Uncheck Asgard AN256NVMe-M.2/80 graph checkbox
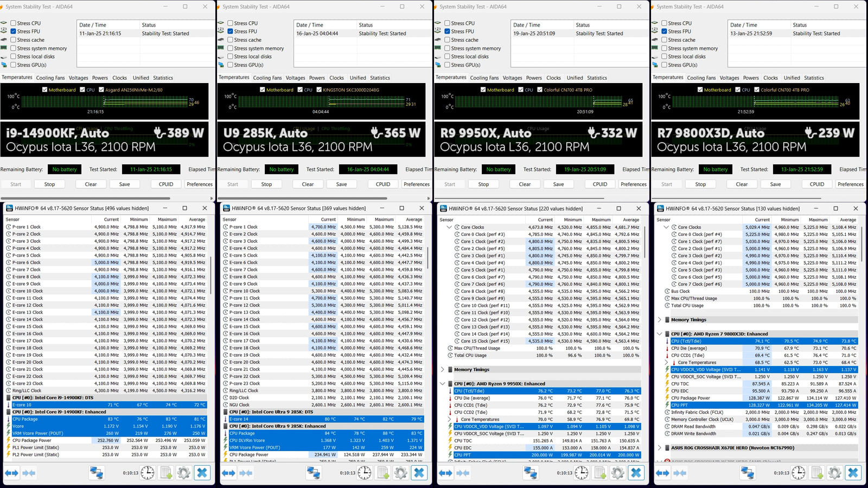 coord(101,90)
